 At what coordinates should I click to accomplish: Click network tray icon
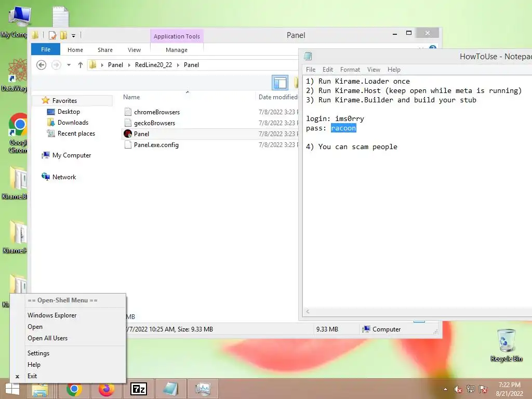471,389
